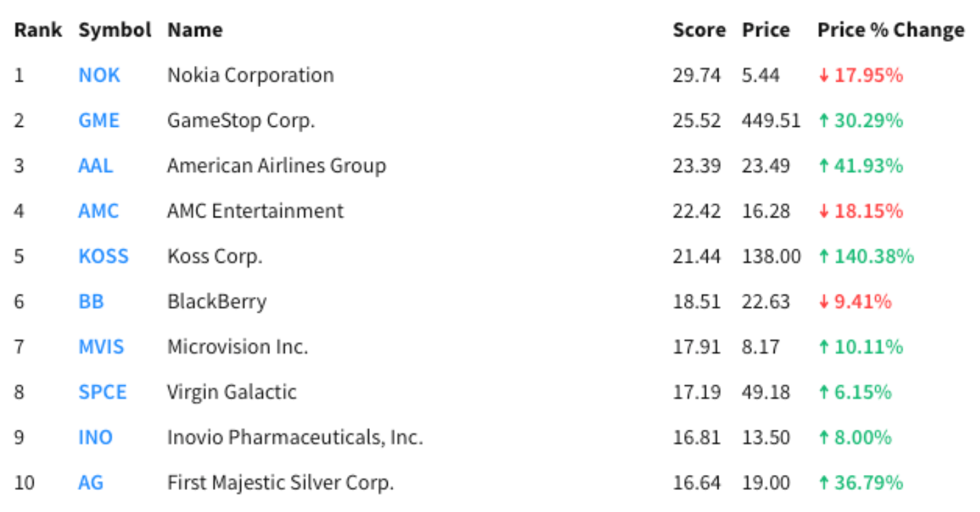Click the red down arrow beside 17.95%

[x=823, y=76]
